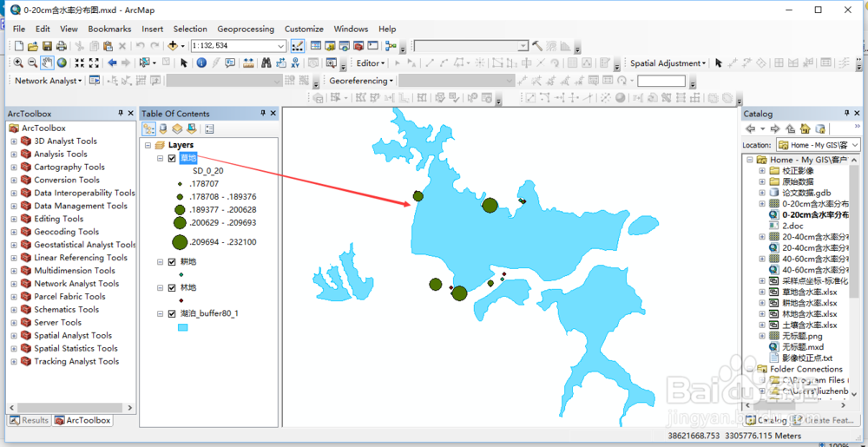Save the map document
This screenshot has width=868, height=447.
(47, 46)
